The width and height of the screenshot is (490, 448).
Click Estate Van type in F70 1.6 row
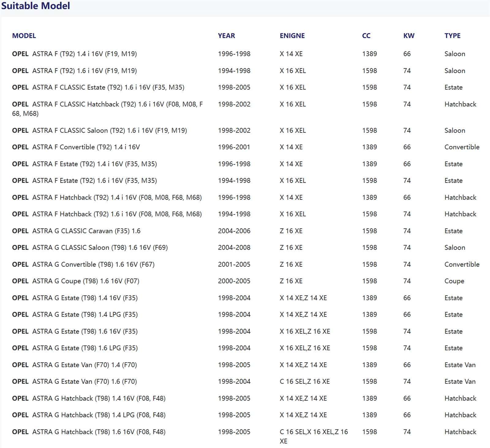[460, 381]
